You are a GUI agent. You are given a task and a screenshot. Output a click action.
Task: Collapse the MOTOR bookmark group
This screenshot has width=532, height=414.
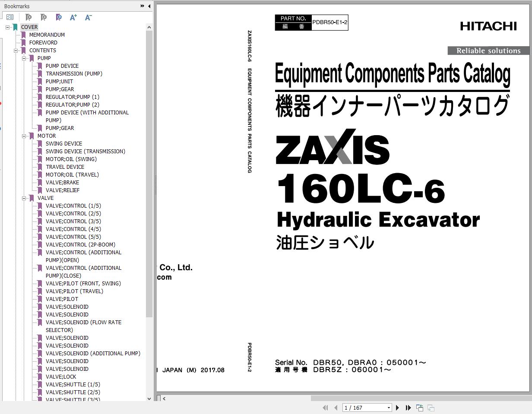[24, 136]
